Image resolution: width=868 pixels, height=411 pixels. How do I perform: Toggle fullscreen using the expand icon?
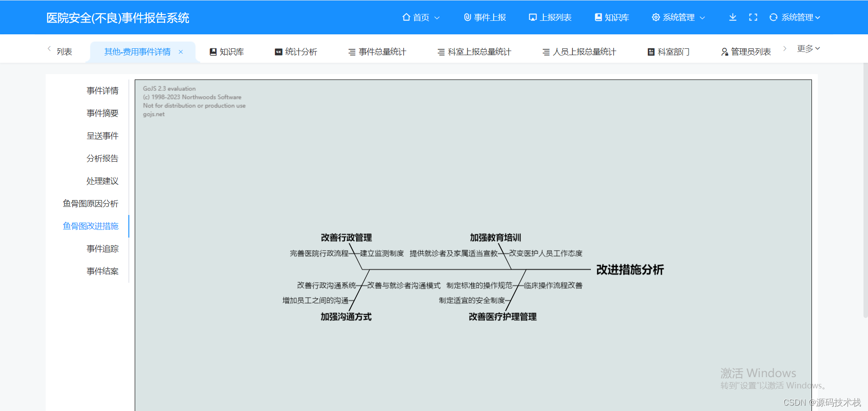[753, 17]
